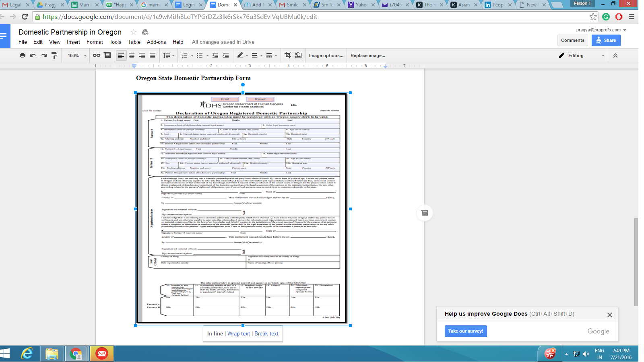644x362 pixels.
Task: Open the Insert menu
Action: tap(73, 42)
